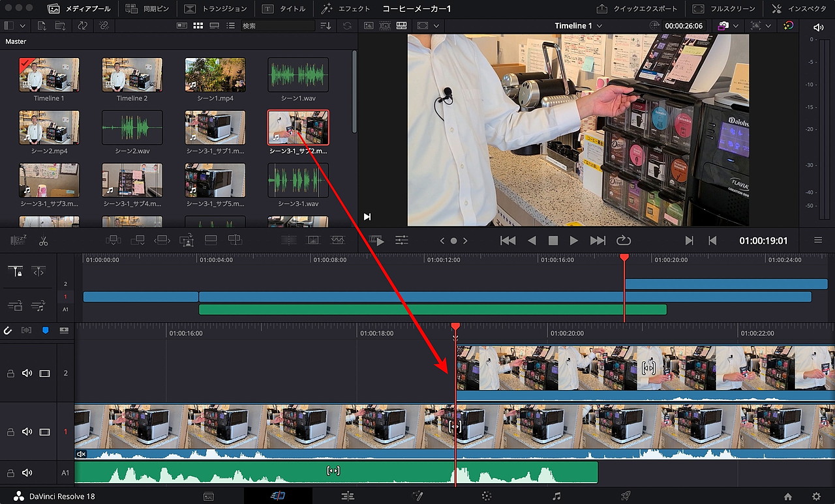Open the Fairlight music note page

556,496
